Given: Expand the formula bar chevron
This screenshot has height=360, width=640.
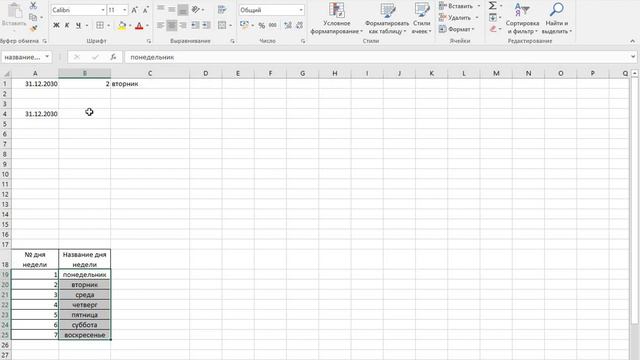Looking at the screenshot, I should pos(633,57).
